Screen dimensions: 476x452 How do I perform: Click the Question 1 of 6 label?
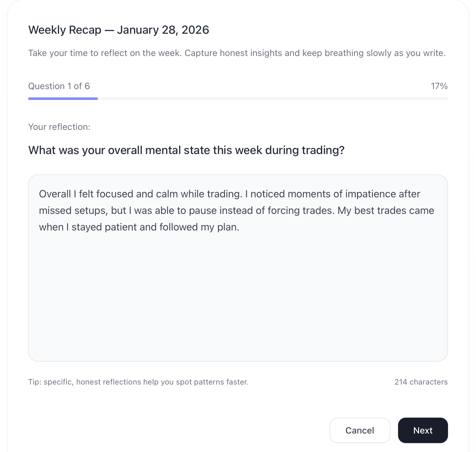click(x=59, y=86)
